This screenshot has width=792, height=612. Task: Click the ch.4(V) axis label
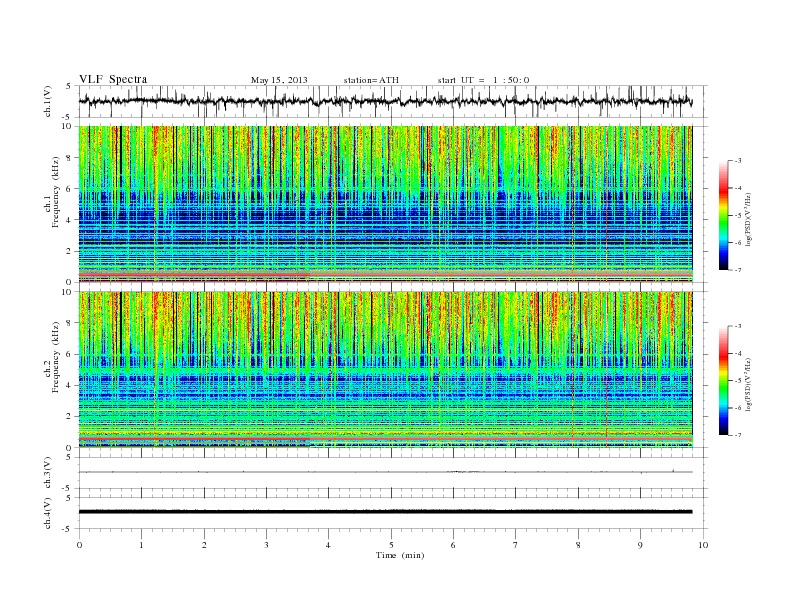coord(48,513)
